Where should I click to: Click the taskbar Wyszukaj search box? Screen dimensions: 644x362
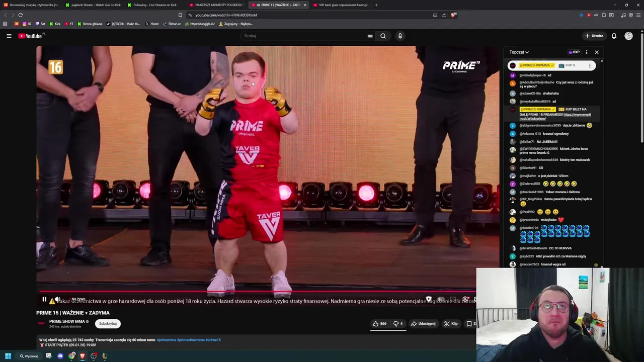tap(29, 356)
